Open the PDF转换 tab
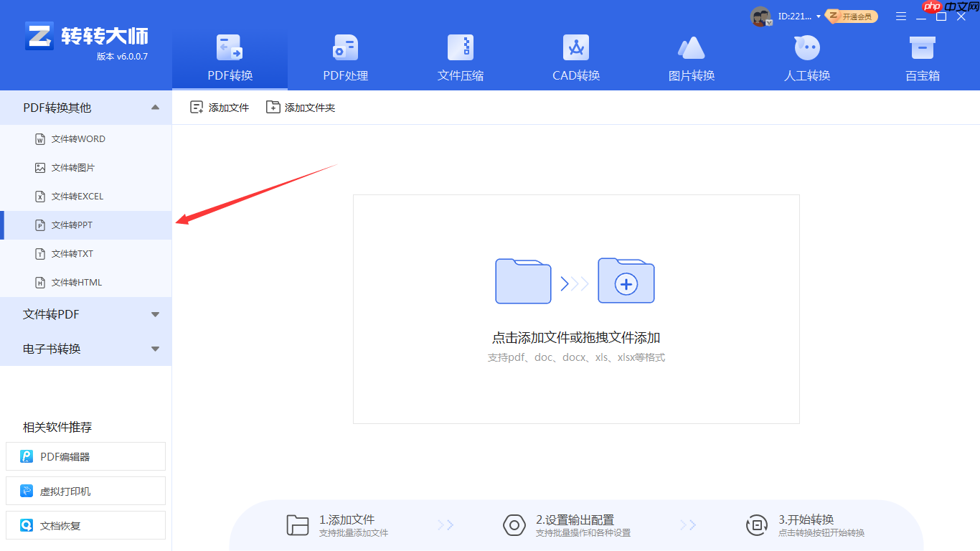 click(x=230, y=59)
